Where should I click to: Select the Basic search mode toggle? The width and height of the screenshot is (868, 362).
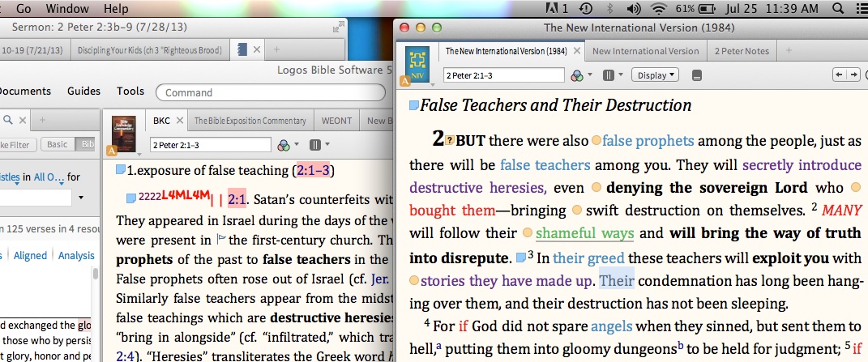57,144
